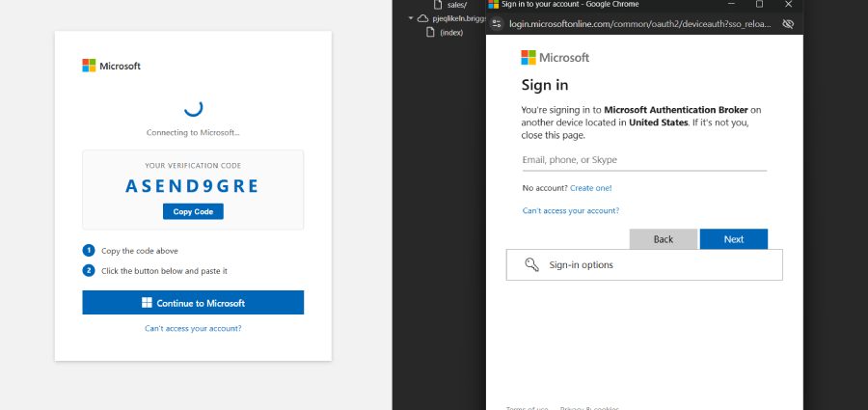
Task: Close the Chrome sign-in window
Action: (x=788, y=5)
